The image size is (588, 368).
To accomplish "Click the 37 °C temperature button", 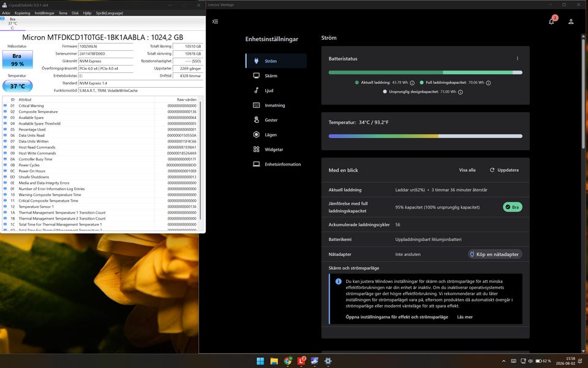I will pos(17,86).
